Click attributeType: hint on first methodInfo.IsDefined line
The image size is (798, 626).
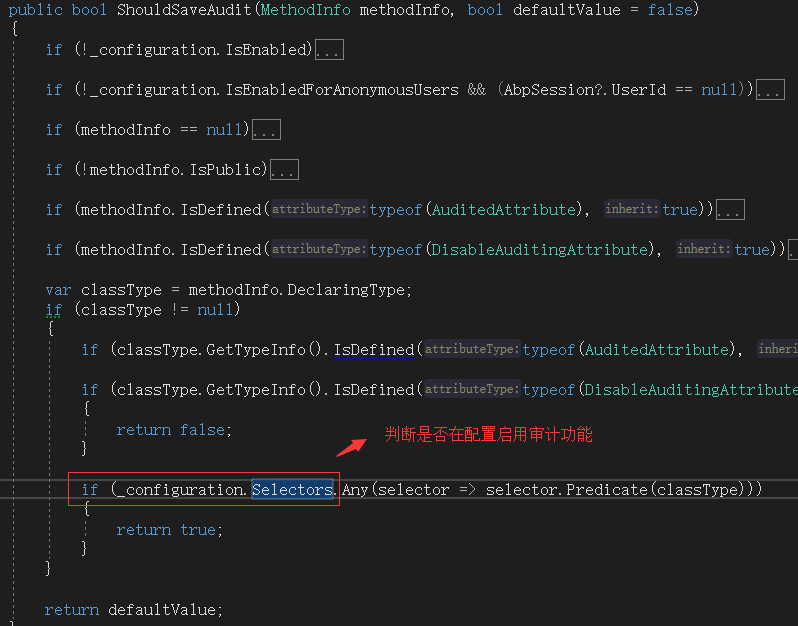click(x=319, y=209)
